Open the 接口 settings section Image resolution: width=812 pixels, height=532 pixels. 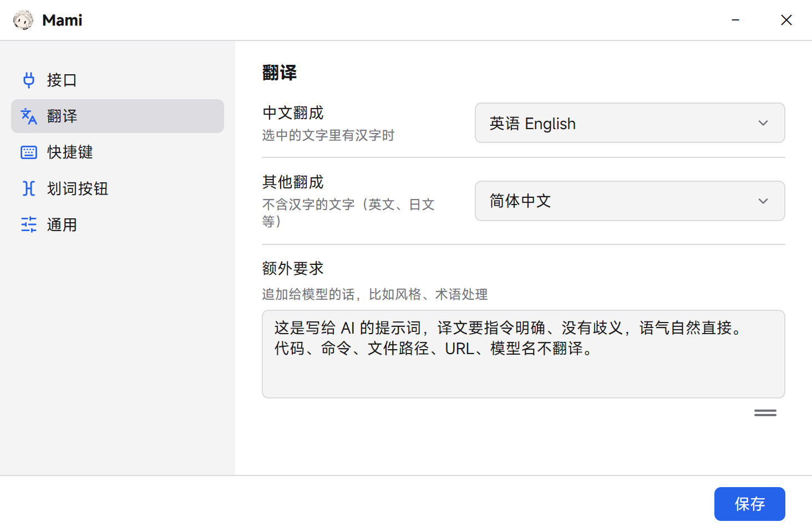[x=118, y=80]
